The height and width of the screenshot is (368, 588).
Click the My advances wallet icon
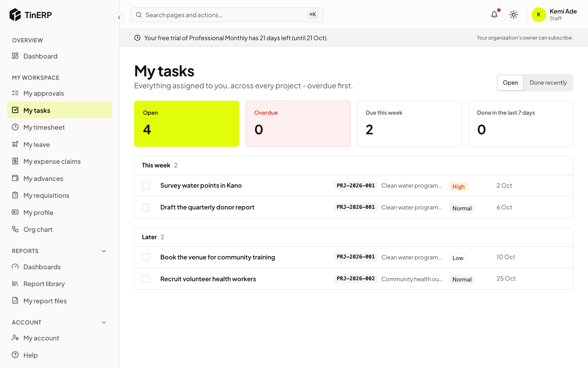pyautogui.click(x=15, y=178)
